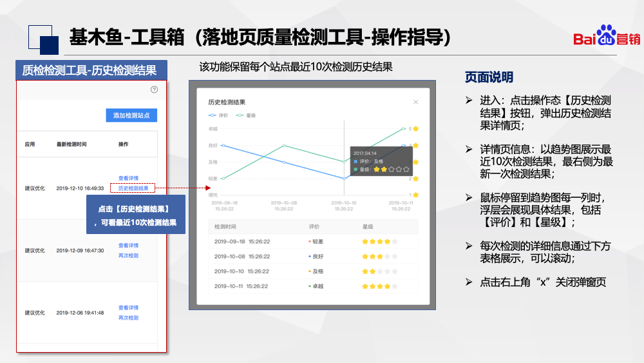Image resolution: width=644 pixels, height=363 pixels.
Task: Select the 最新检测时间 column header
Action: tap(71, 144)
